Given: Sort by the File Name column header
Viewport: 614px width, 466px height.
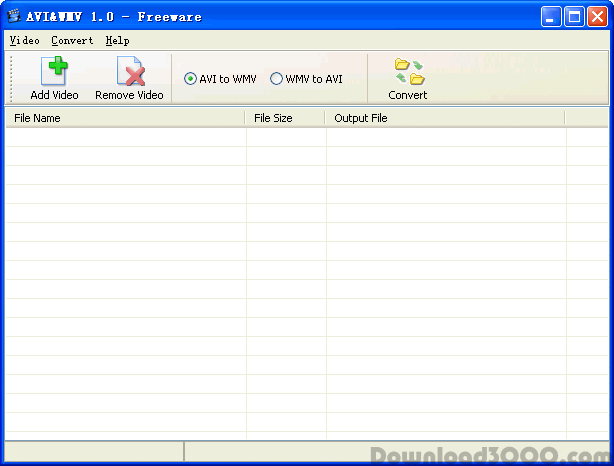Looking at the screenshot, I should (x=125, y=118).
